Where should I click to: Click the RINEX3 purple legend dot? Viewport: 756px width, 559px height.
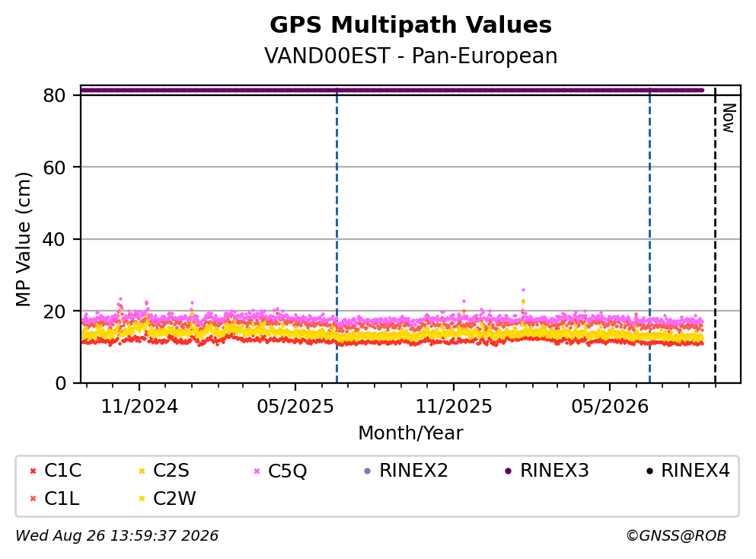tap(508, 471)
